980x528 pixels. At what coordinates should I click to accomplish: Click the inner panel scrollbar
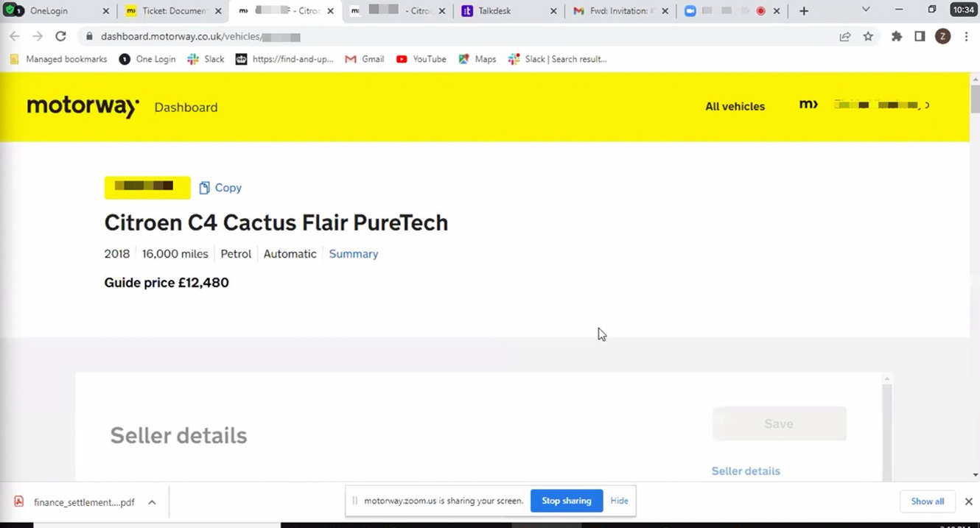[887, 431]
